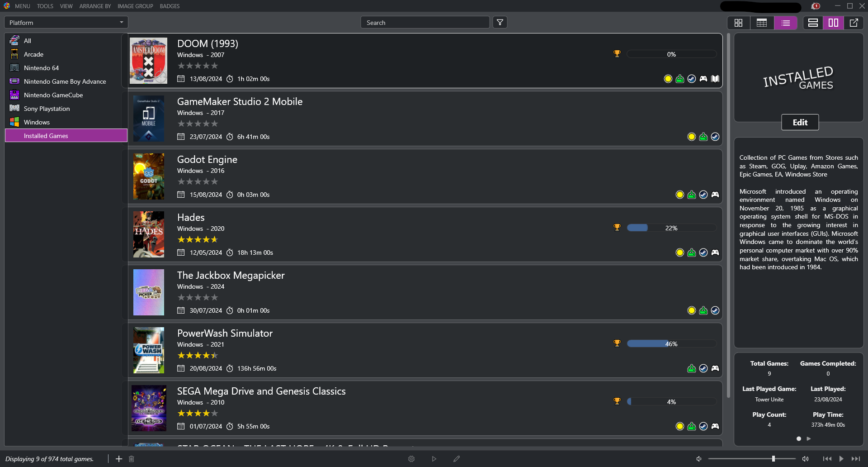The width and height of the screenshot is (868, 467).
Task: Click the game list vertical scrollbar
Action: tap(728, 215)
